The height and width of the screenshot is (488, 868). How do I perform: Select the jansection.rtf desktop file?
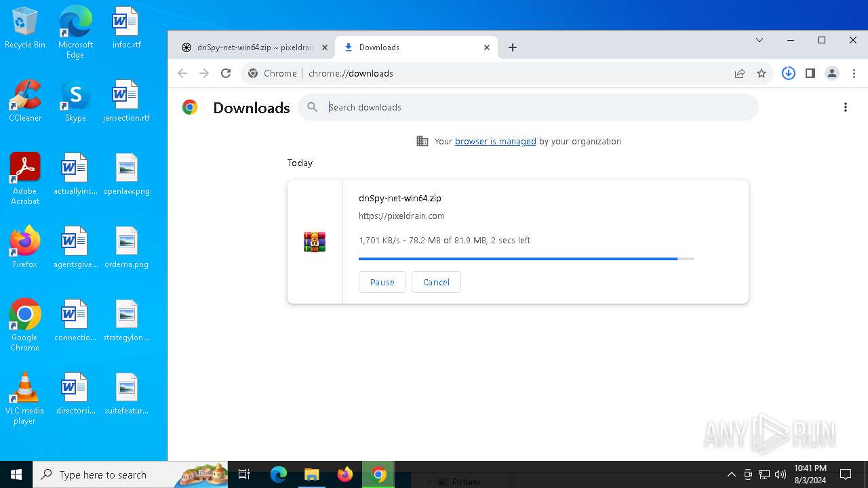click(126, 102)
